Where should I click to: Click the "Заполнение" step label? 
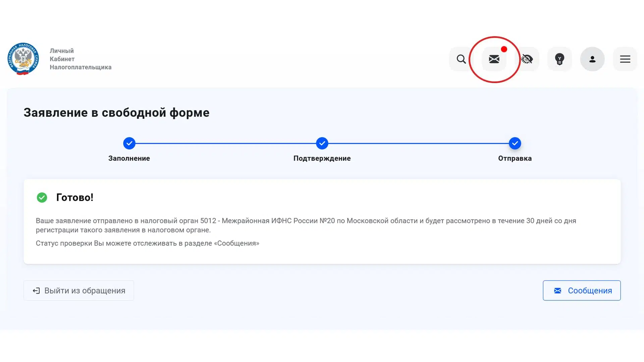pyautogui.click(x=129, y=158)
